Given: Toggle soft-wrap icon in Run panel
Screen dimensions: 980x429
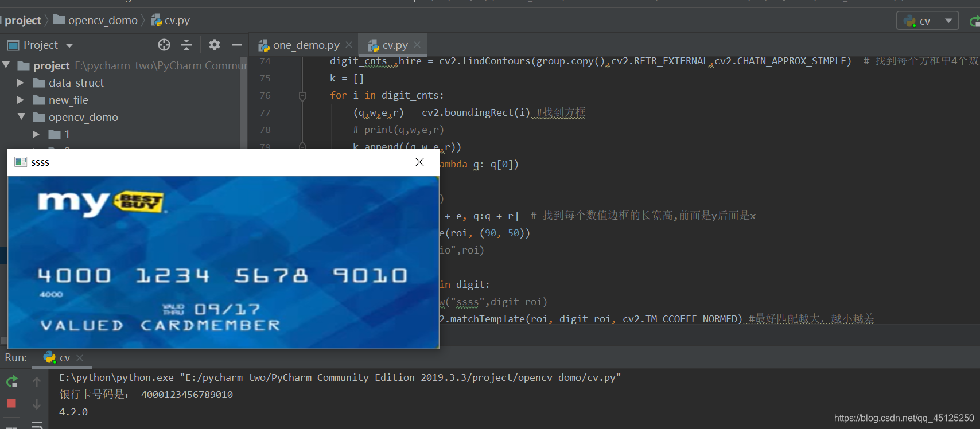Looking at the screenshot, I should pos(37,425).
